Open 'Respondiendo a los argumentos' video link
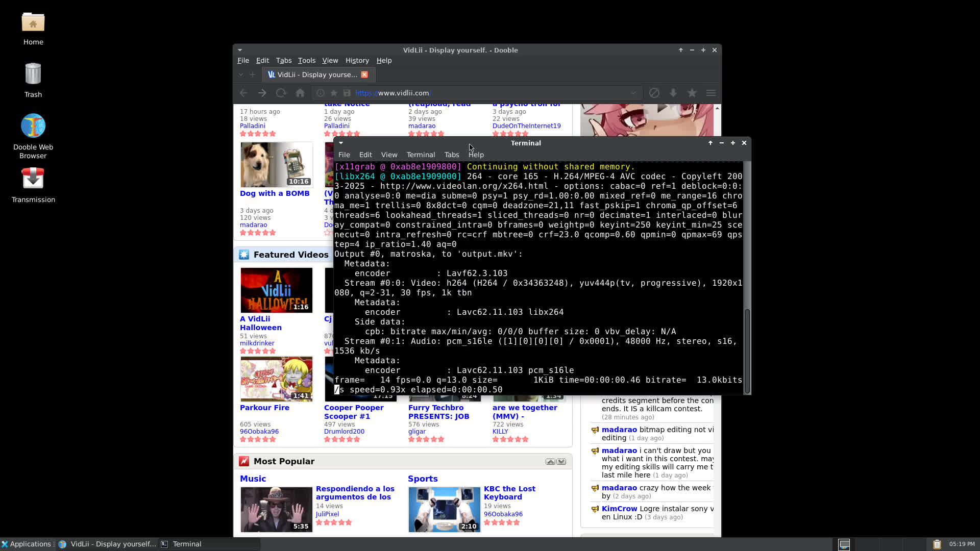The width and height of the screenshot is (980, 551). [x=355, y=493]
